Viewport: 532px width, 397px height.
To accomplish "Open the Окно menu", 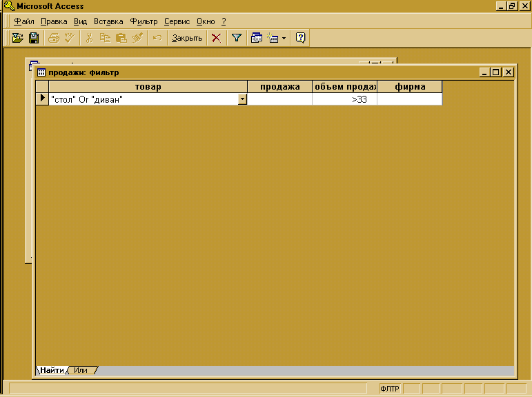I will [x=206, y=21].
